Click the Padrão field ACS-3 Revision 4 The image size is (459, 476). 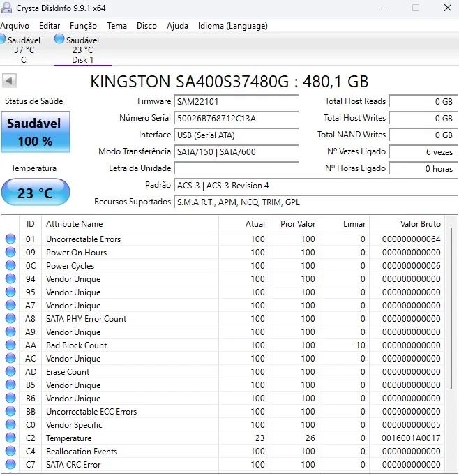tap(315, 186)
